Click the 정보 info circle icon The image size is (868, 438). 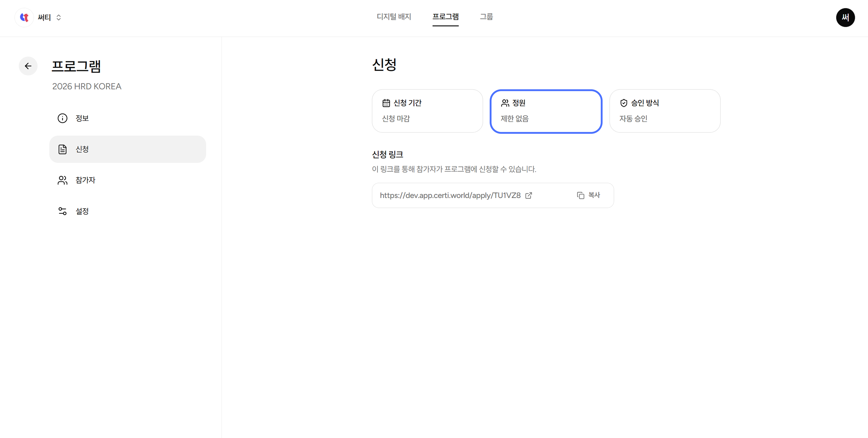coord(62,118)
